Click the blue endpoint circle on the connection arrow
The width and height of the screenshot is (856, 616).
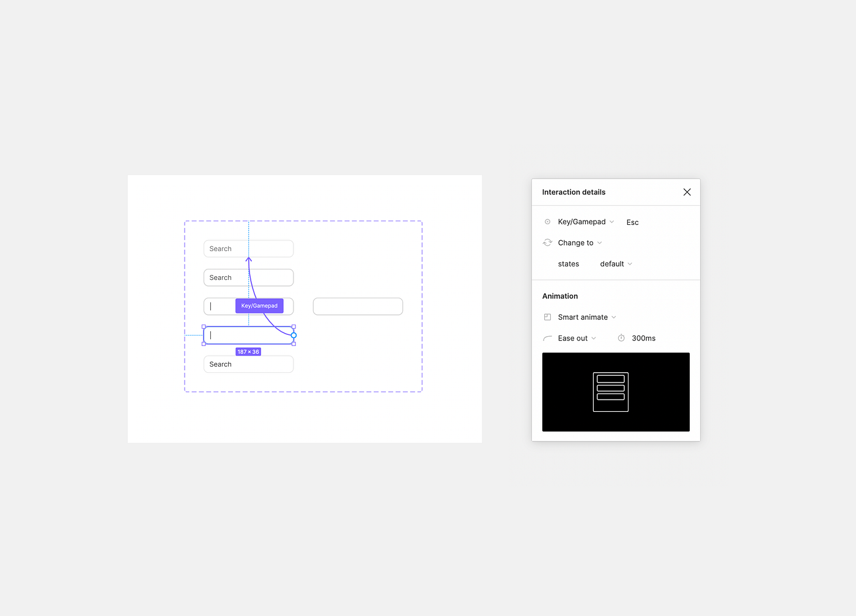point(293,335)
